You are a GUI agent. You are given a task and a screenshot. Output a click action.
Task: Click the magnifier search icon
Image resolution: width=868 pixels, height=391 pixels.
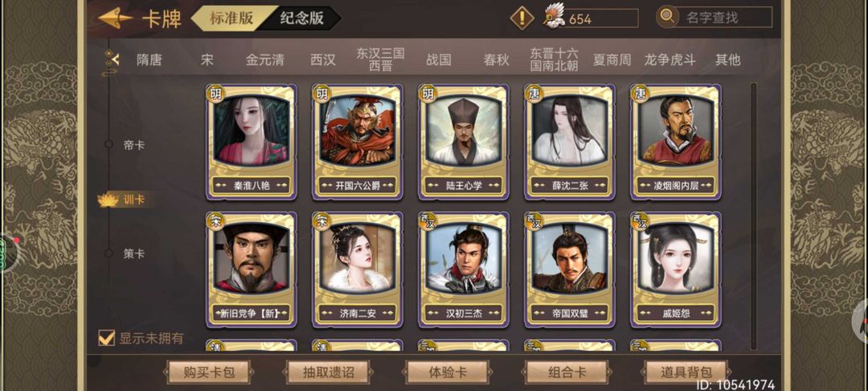pos(667,17)
